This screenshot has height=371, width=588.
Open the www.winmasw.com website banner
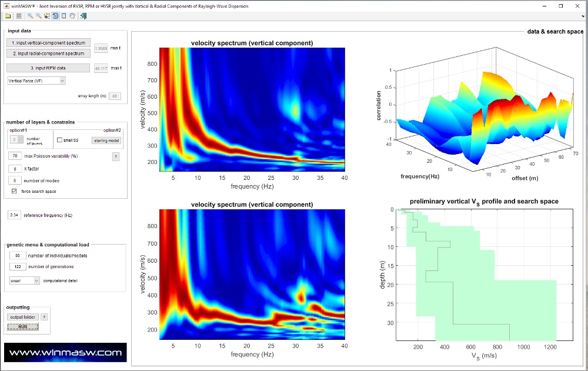[x=65, y=353]
